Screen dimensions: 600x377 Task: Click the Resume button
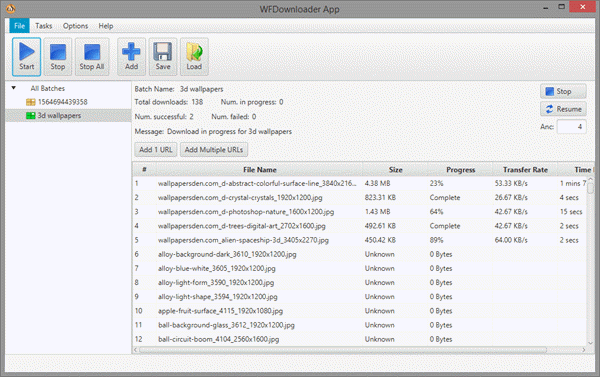[563, 109]
